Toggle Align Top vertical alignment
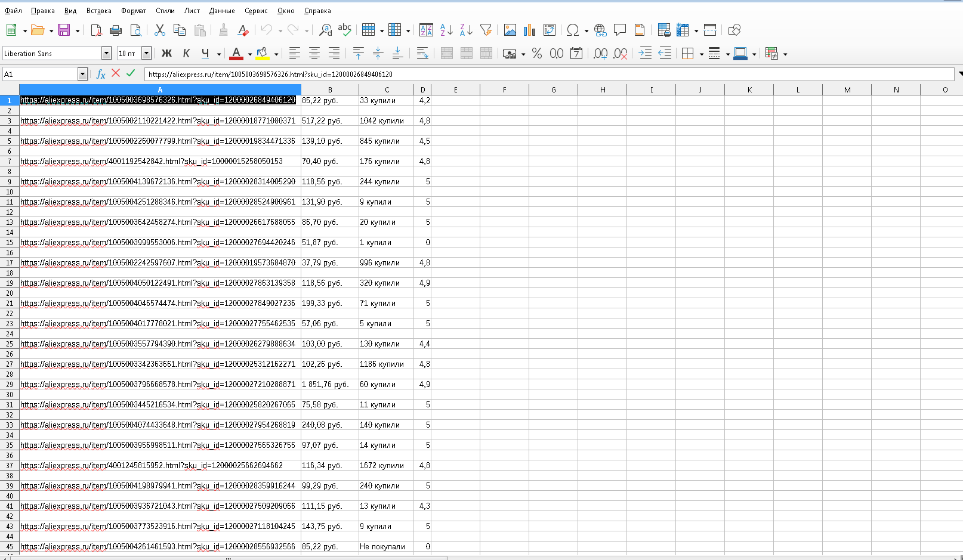The width and height of the screenshot is (963, 560). point(358,54)
